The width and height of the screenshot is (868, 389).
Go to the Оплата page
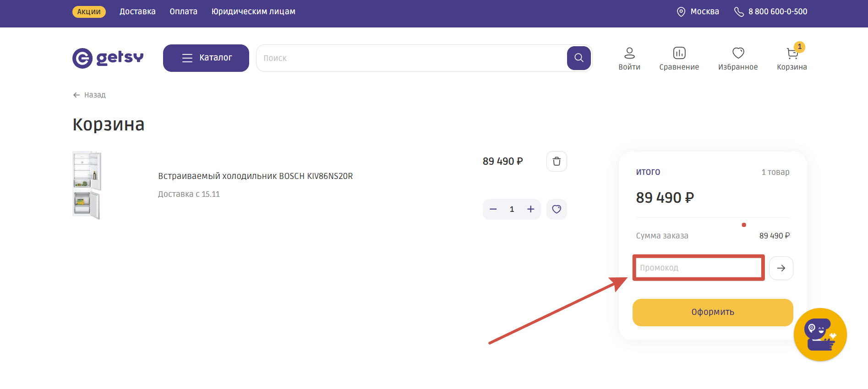coord(183,11)
